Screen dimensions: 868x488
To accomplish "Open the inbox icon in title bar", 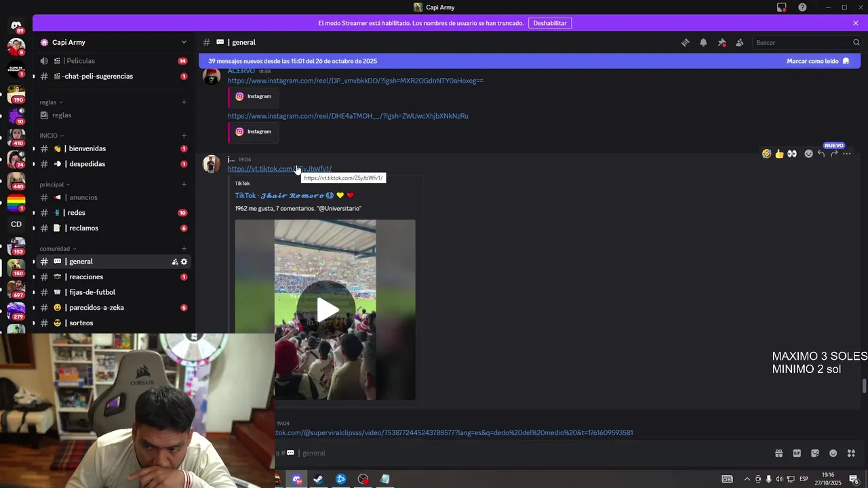I will 781,7.
